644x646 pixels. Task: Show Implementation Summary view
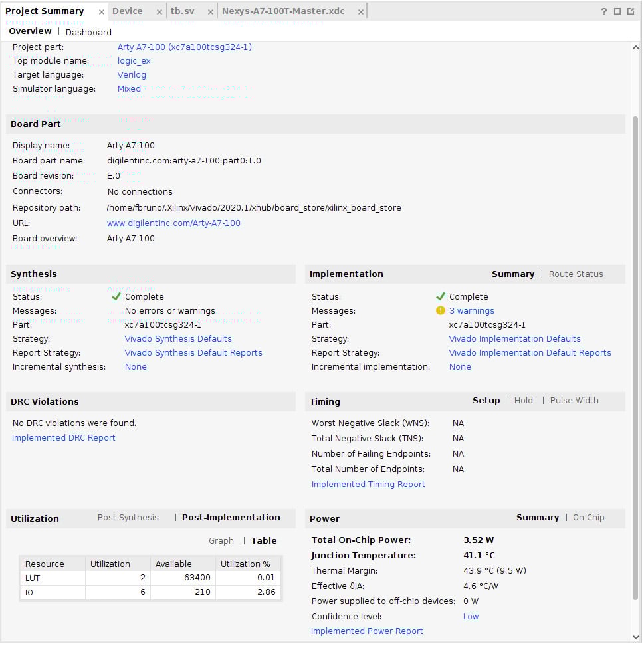[513, 274]
